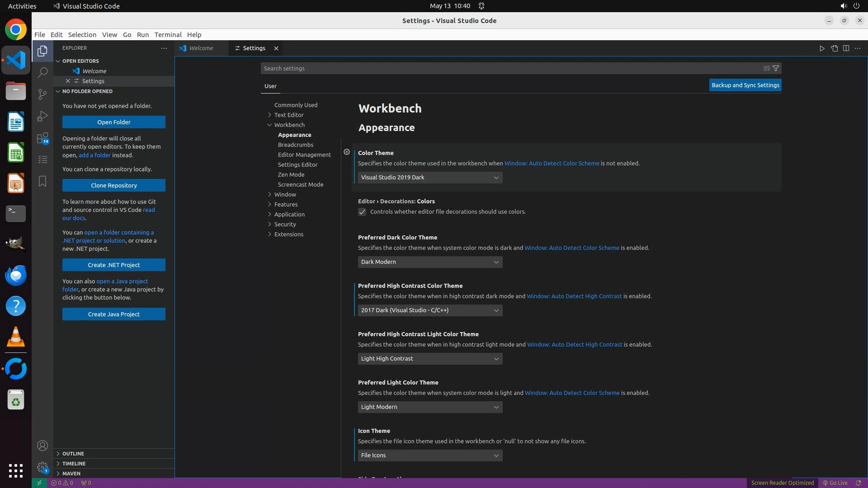Open the Terminal menu
Screen dimensions: 868x488
click(x=168, y=35)
